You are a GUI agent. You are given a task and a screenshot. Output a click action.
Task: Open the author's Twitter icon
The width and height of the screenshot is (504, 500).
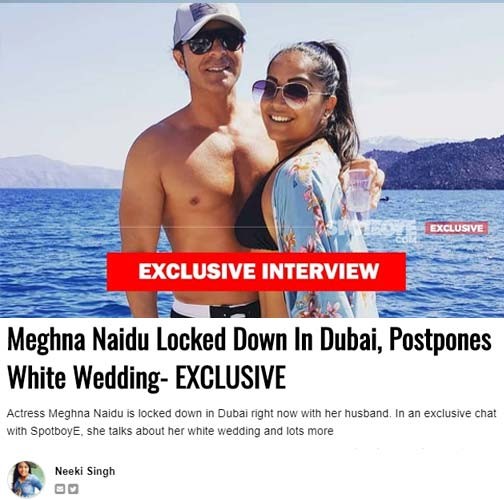[73, 489]
